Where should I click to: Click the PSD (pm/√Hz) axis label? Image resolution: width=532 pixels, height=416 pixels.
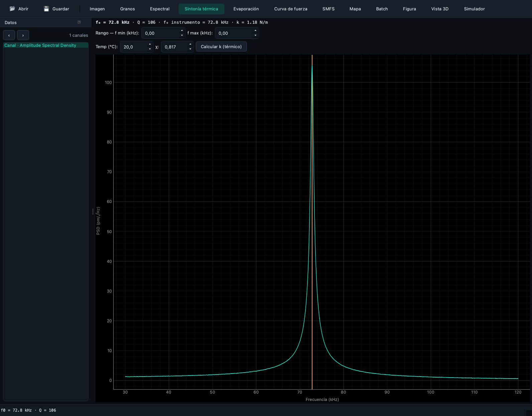pyautogui.click(x=98, y=221)
